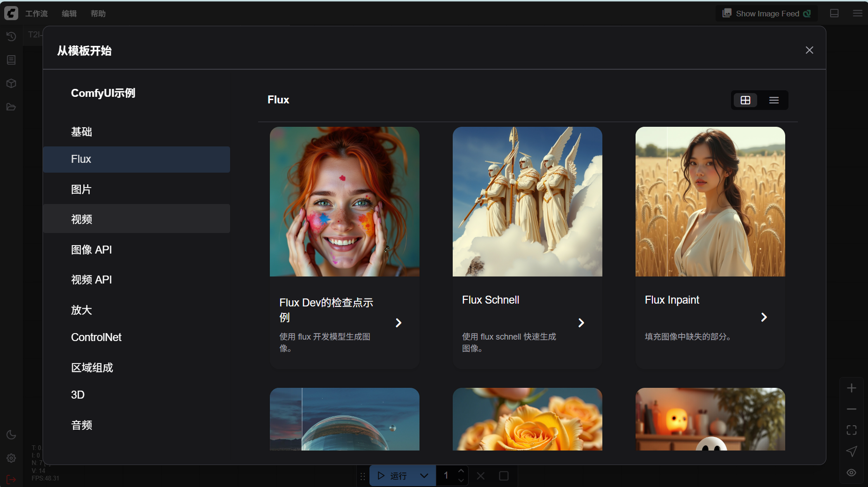This screenshot has height=487, width=868.
Task: Open the 编辑 menu
Action: [x=69, y=14]
